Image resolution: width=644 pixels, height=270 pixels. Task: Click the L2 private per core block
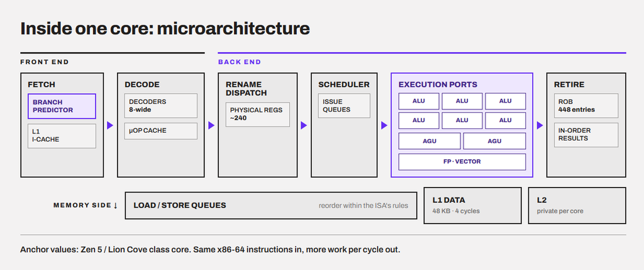[577, 205]
